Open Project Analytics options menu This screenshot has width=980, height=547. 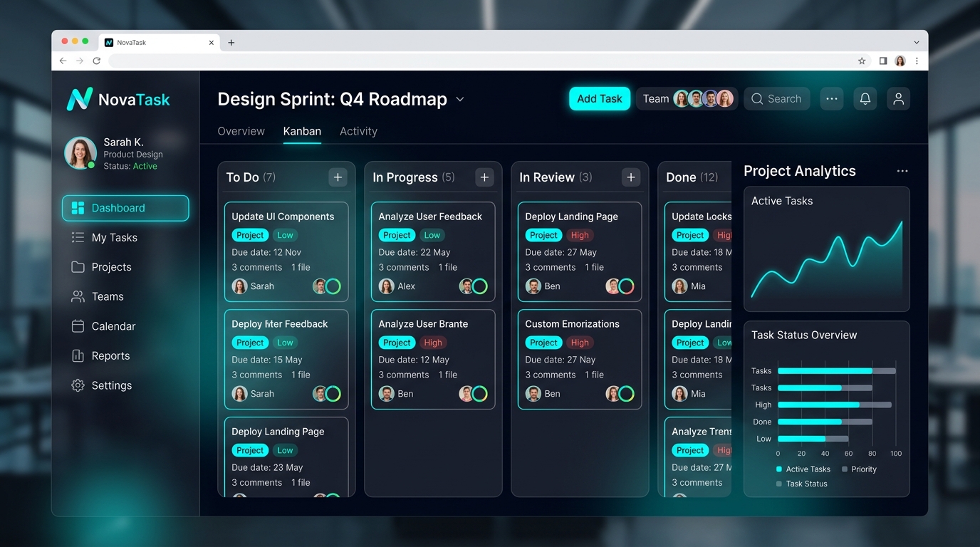(x=902, y=171)
